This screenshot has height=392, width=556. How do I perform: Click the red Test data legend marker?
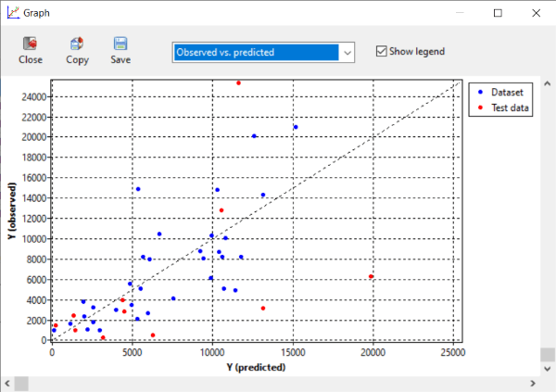(x=479, y=107)
